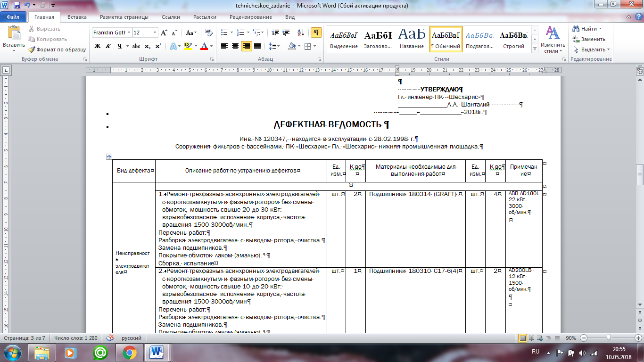This screenshot has height=362, width=644.
Task: Click the text highlight color yellow swatch
Action: click(x=187, y=46)
